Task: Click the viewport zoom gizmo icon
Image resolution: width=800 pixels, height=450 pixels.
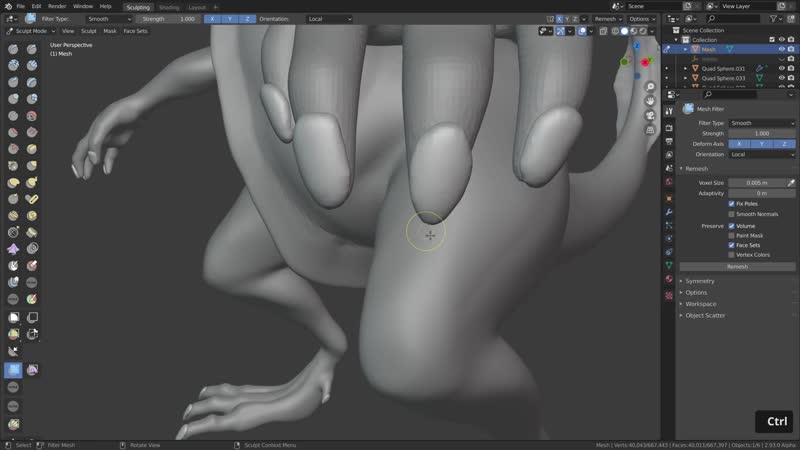Action: pos(650,87)
